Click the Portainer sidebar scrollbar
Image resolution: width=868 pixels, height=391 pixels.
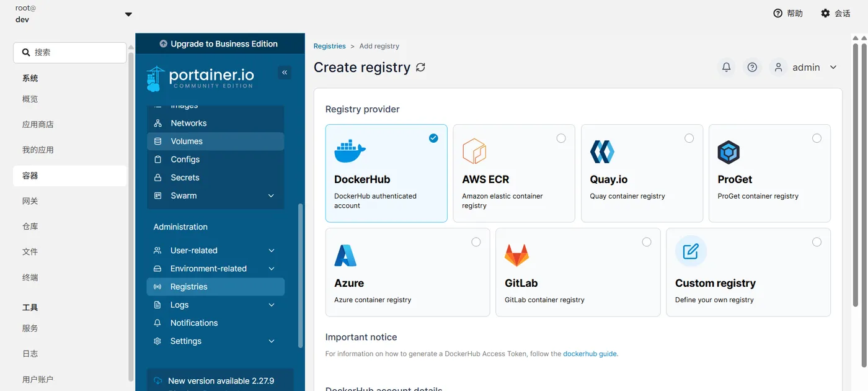coord(301,276)
